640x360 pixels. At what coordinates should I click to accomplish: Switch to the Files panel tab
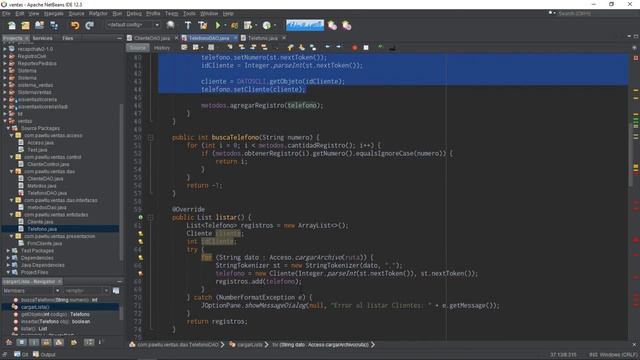click(68, 38)
